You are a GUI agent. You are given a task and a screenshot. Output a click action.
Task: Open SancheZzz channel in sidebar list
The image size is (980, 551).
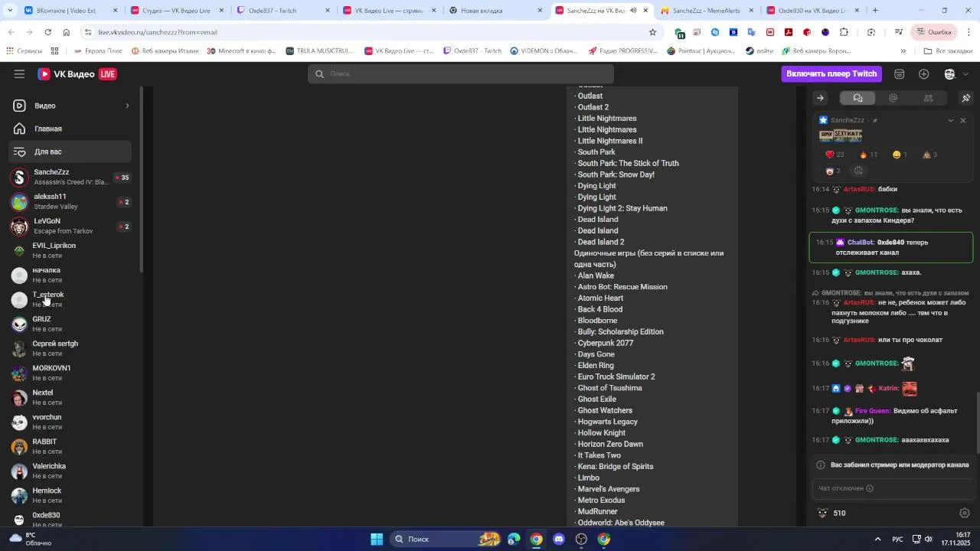[x=70, y=178]
